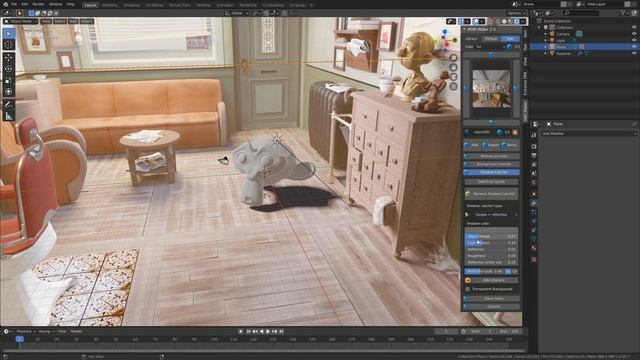
Task: Select the Select Box tool
Action: pyautogui.click(x=9, y=33)
